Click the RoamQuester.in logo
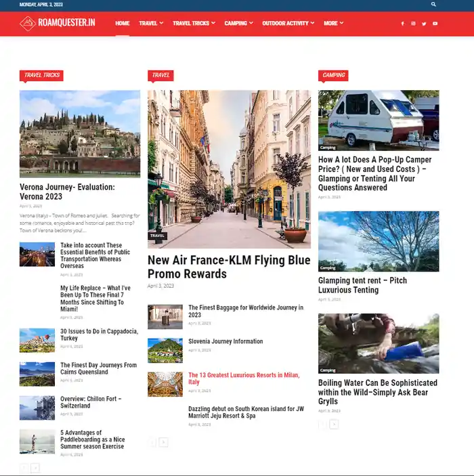474x476 pixels. pos(58,23)
